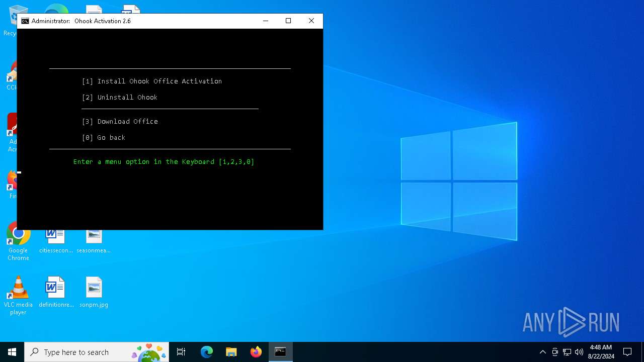Show hidden system tray icons

(542, 352)
